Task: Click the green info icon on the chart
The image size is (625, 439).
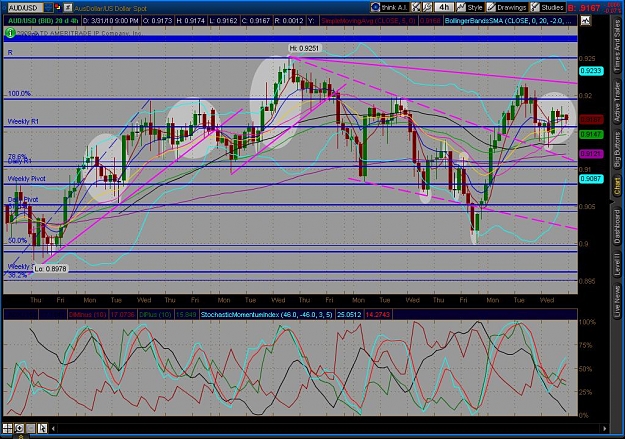Action: pyautogui.click(x=10, y=33)
